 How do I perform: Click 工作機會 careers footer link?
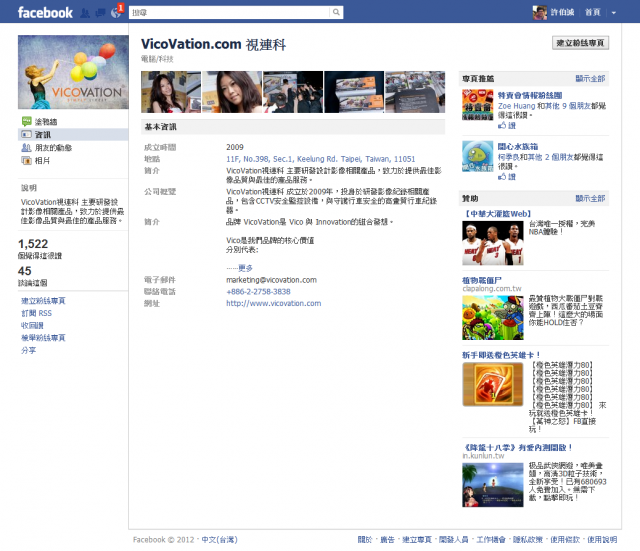click(491, 540)
